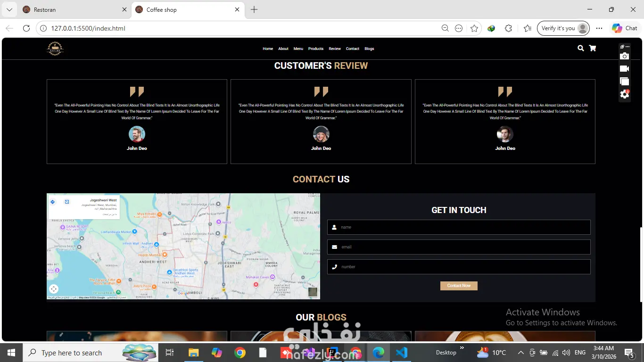
Task: Reload the page with refresh icon
Action: point(26,28)
